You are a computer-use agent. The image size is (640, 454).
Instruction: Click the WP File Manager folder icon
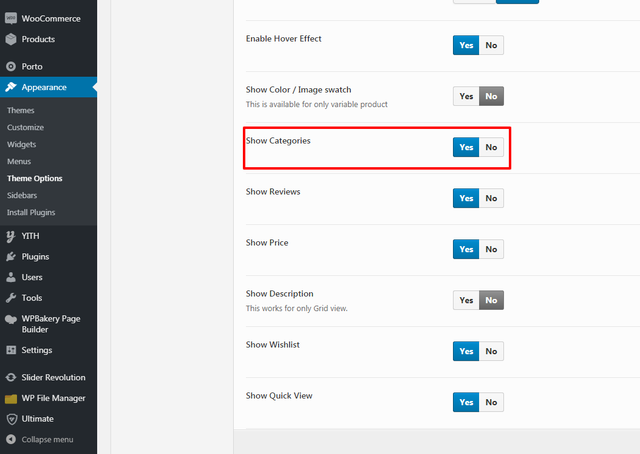[11, 398]
